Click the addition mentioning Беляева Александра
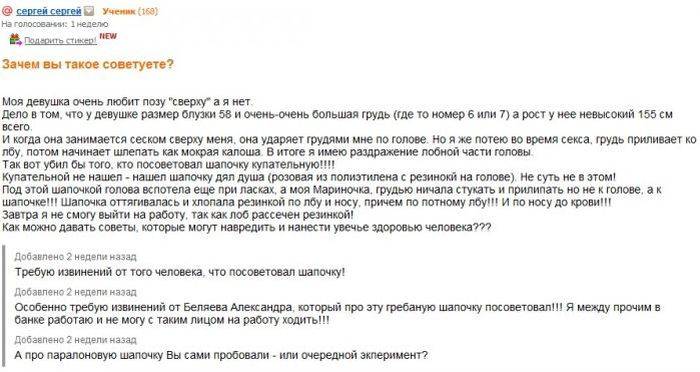The height and width of the screenshot is (372, 700). click(x=337, y=313)
